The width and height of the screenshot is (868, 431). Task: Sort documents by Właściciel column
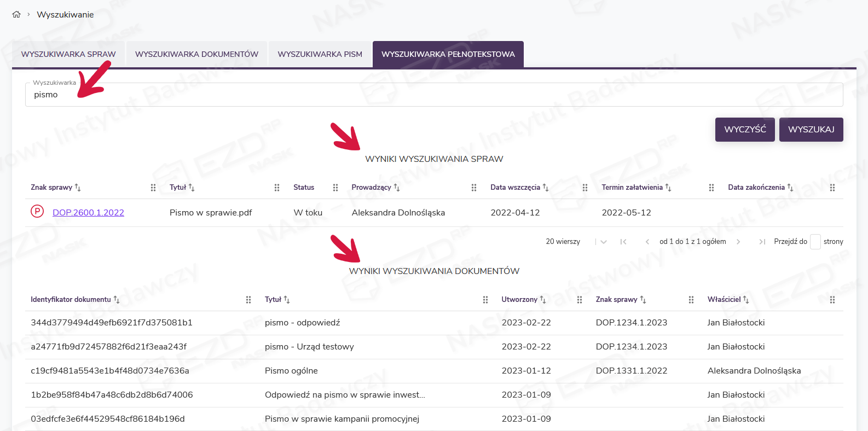745,300
